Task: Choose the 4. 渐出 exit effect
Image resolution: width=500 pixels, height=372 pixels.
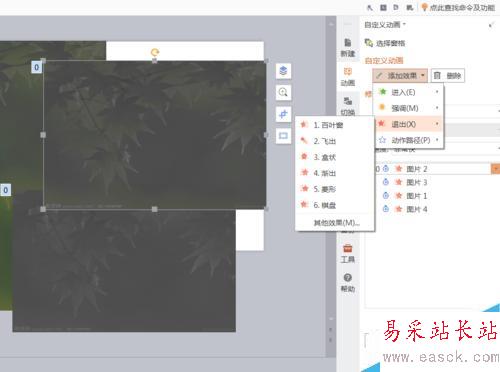Action: coord(335,173)
